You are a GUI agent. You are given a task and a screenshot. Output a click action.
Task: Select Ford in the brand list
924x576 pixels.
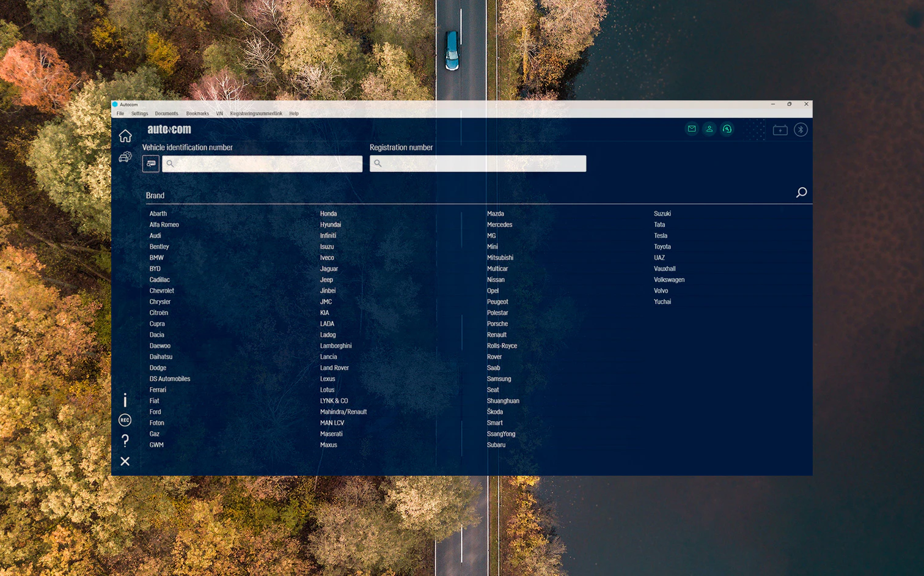(155, 412)
